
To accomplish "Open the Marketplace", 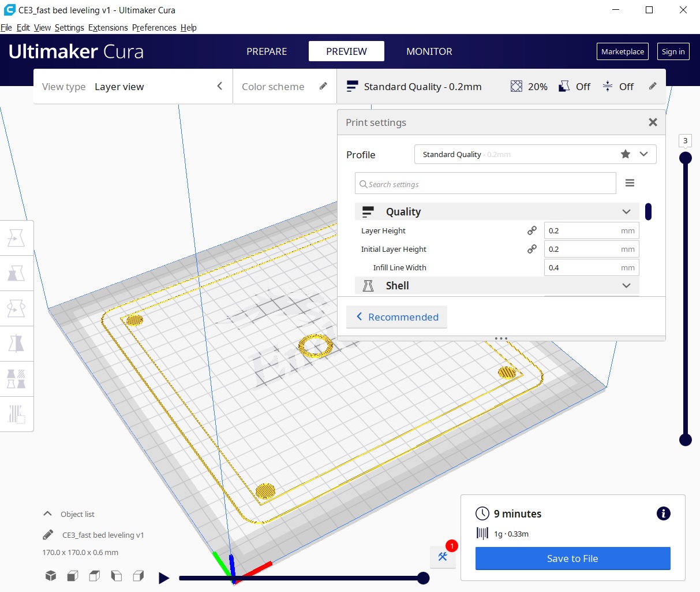I will 623,51.
